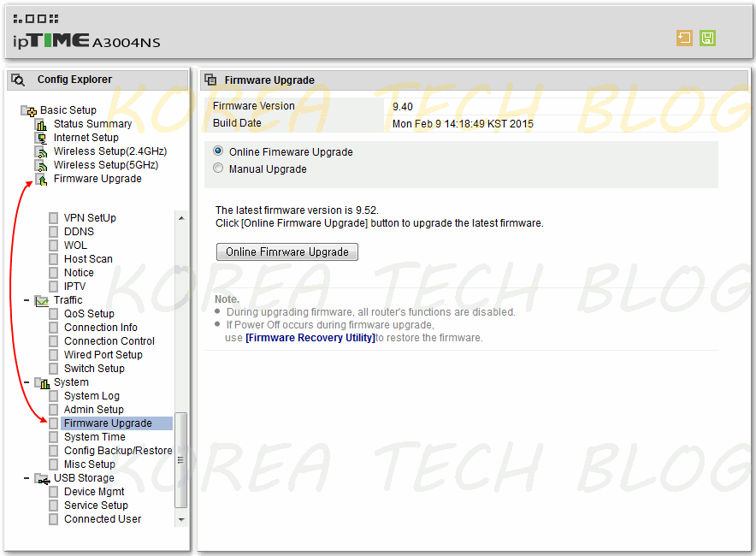Collapse the Traffic tree section
This screenshot has height=556, width=756.
[27, 300]
